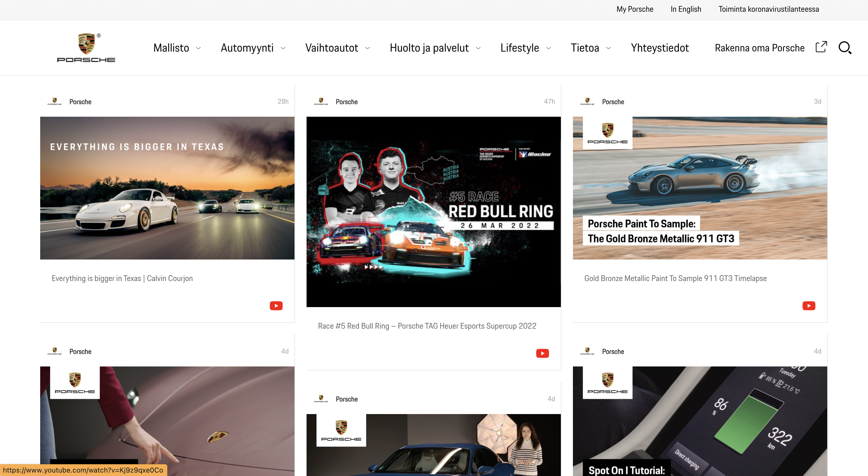
Task: Open Gold Bronze Metallic 911 GT3 Timelapse title
Action: 675,278
